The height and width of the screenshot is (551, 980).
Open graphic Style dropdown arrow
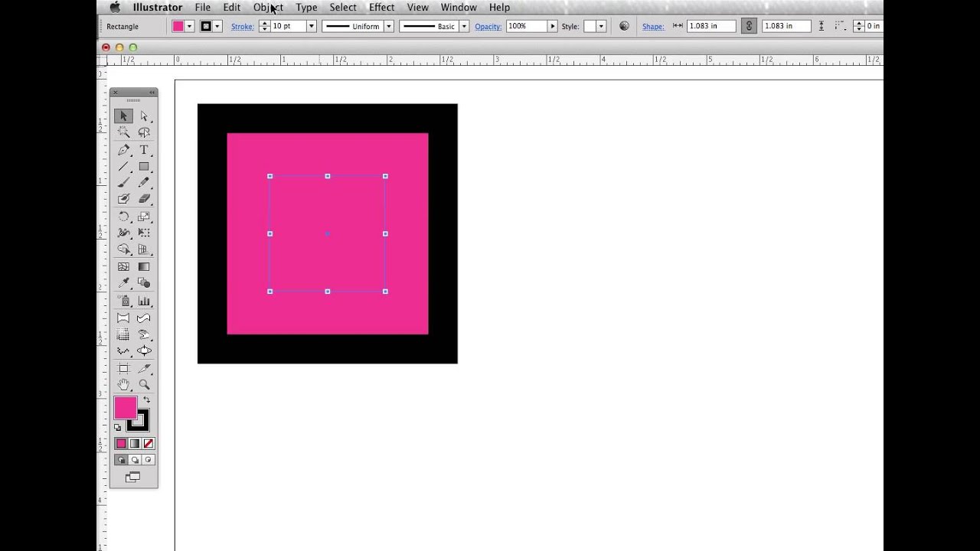pyautogui.click(x=601, y=26)
